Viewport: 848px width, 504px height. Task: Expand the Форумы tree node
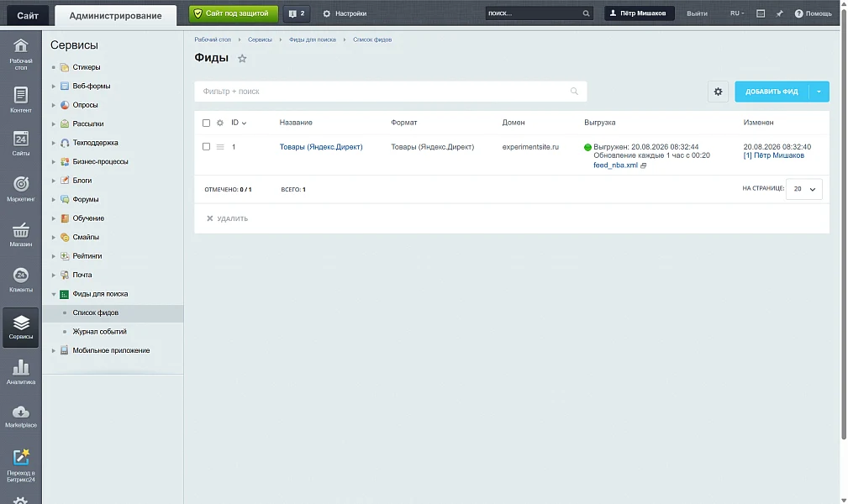[54, 200]
